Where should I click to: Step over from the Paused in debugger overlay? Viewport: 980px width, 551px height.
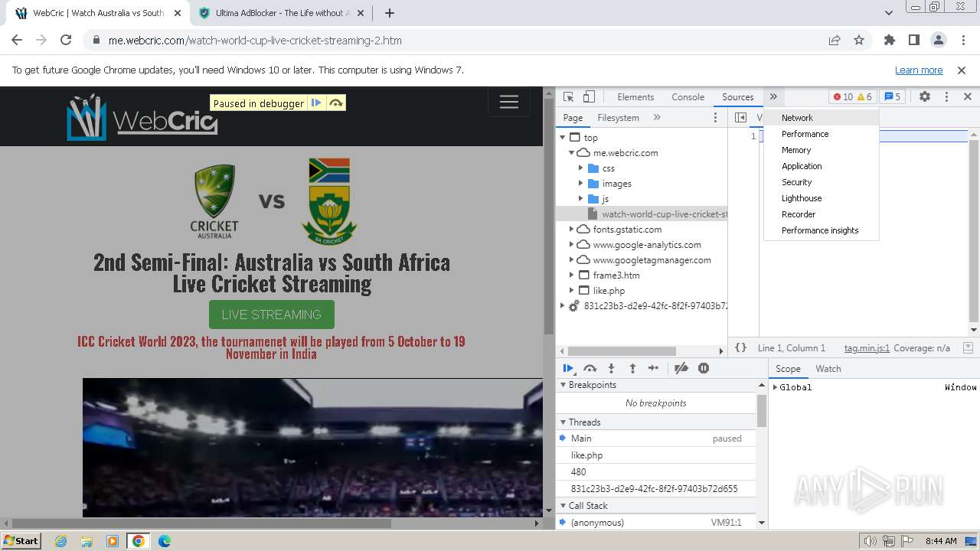(335, 103)
